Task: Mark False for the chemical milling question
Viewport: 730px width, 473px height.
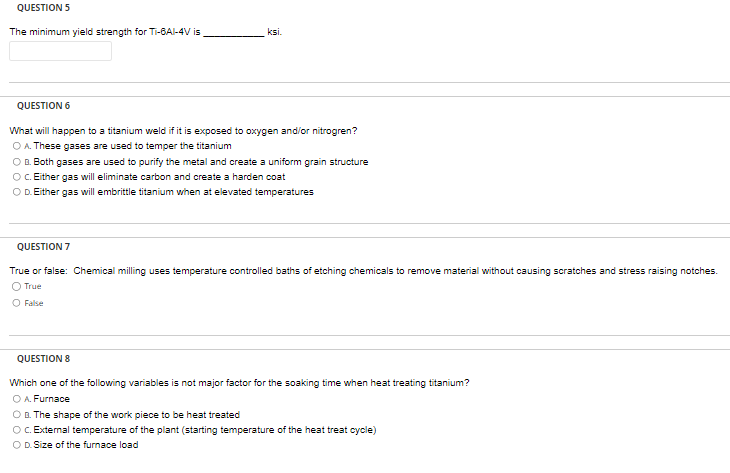Action: click(17, 303)
